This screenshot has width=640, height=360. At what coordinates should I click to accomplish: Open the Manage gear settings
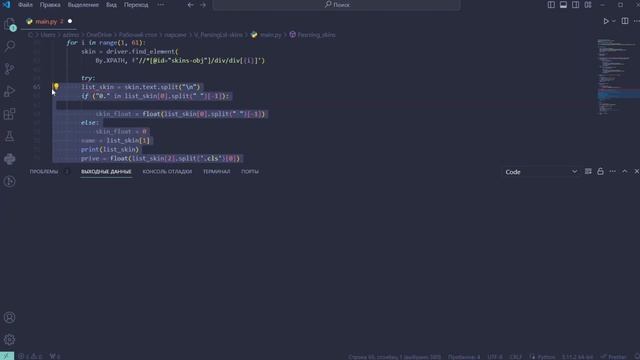(10, 340)
